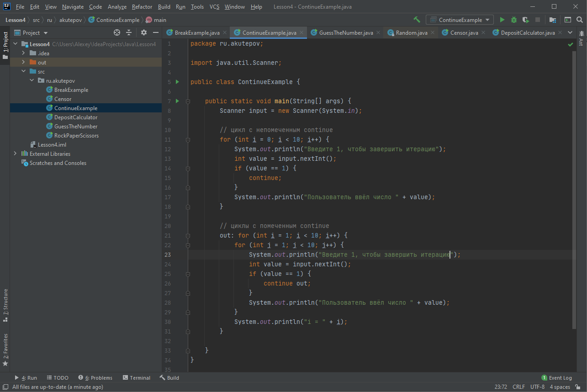Toggle the 4: Run tool window

26,378
